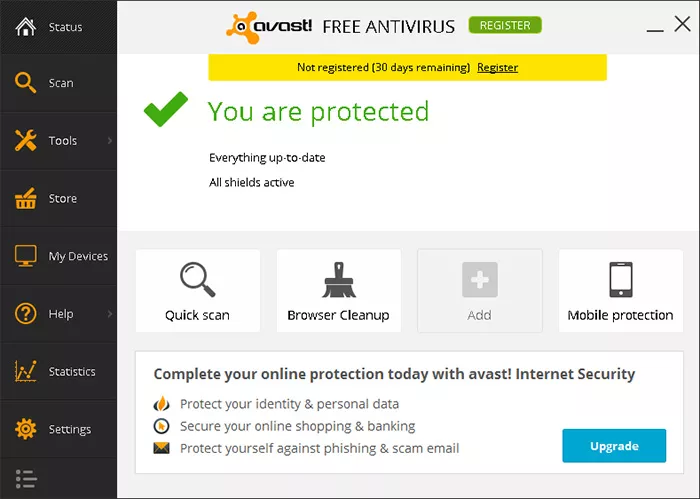Open the Mobile protection phone tile

pyautogui.click(x=621, y=291)
